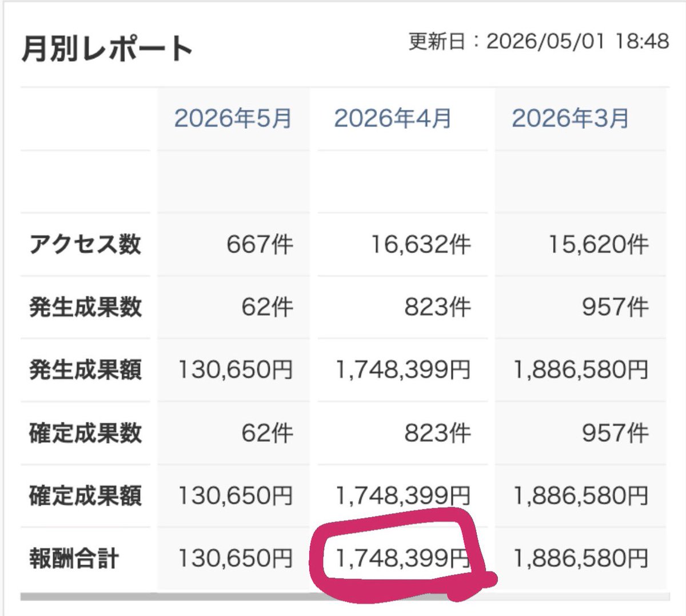Click 130,650円 in the 発生成果額 row
Viewport: 686px width, 616px height.
click(236, 371)
